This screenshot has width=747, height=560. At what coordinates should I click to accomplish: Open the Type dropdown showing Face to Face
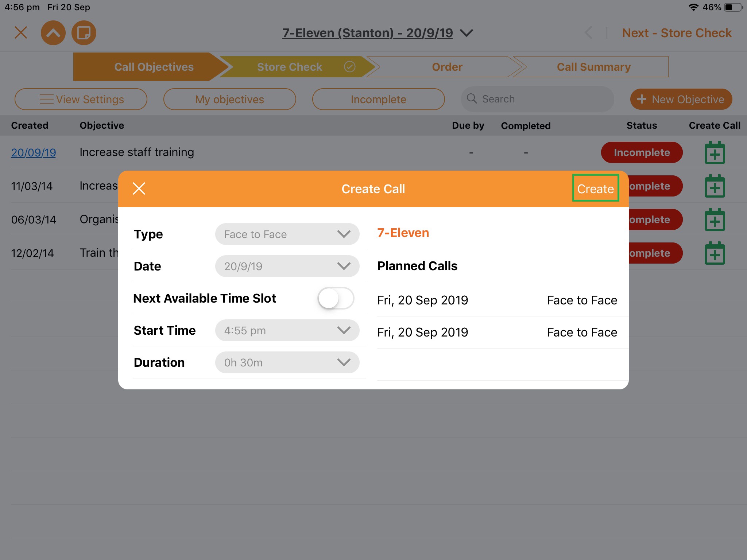coord(287,234)
